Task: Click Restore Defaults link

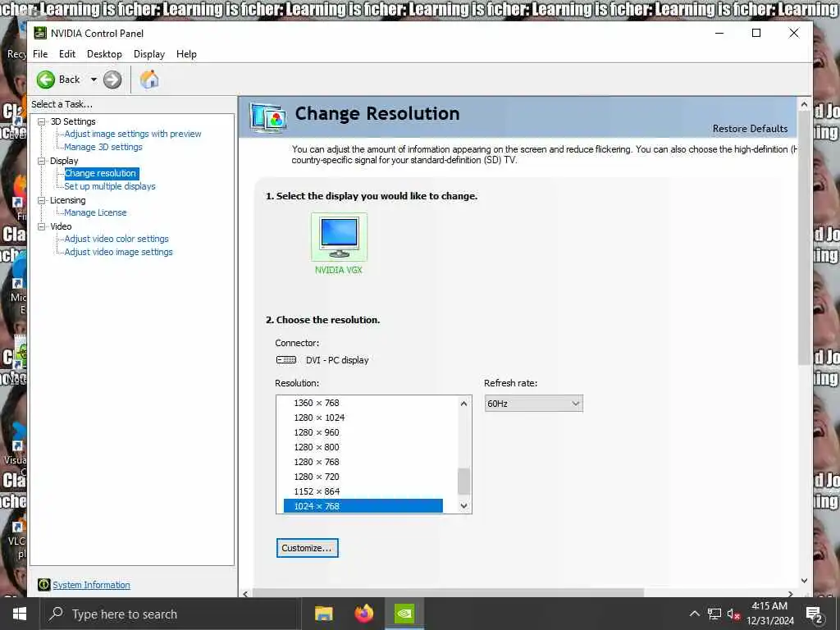Action: tap(750, 129)
